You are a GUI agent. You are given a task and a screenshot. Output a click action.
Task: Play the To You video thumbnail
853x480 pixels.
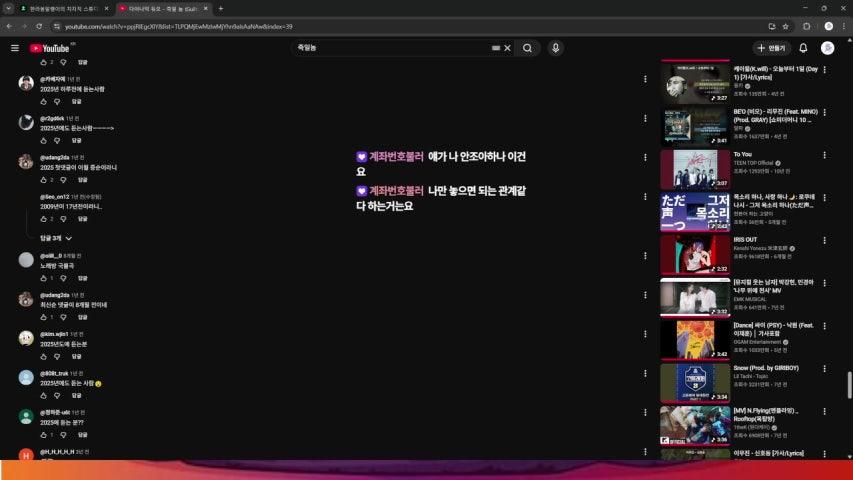pos(695,169)
